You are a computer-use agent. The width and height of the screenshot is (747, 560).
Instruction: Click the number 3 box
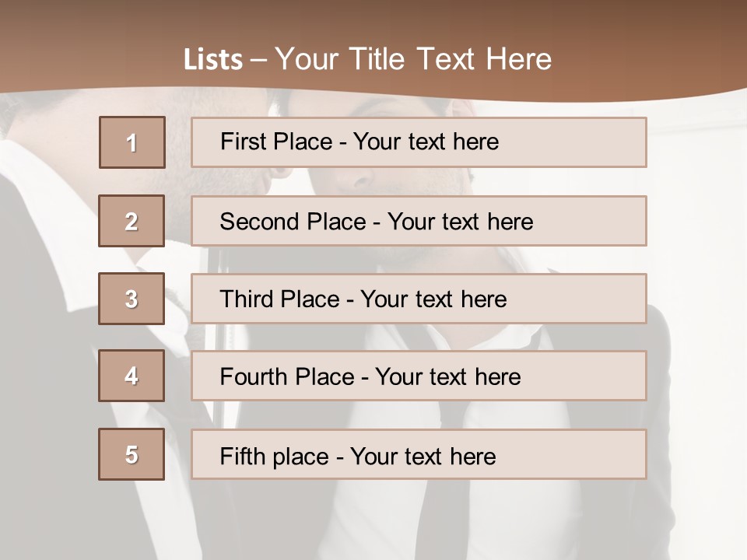[132, 299]
